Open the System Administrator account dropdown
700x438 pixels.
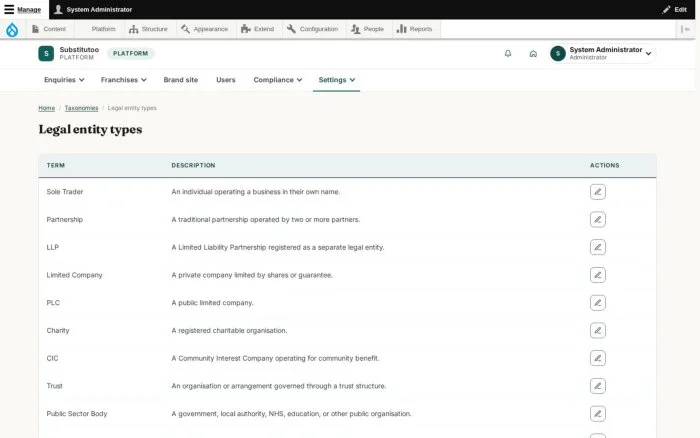pyautogui.click(x=602, y=54)
